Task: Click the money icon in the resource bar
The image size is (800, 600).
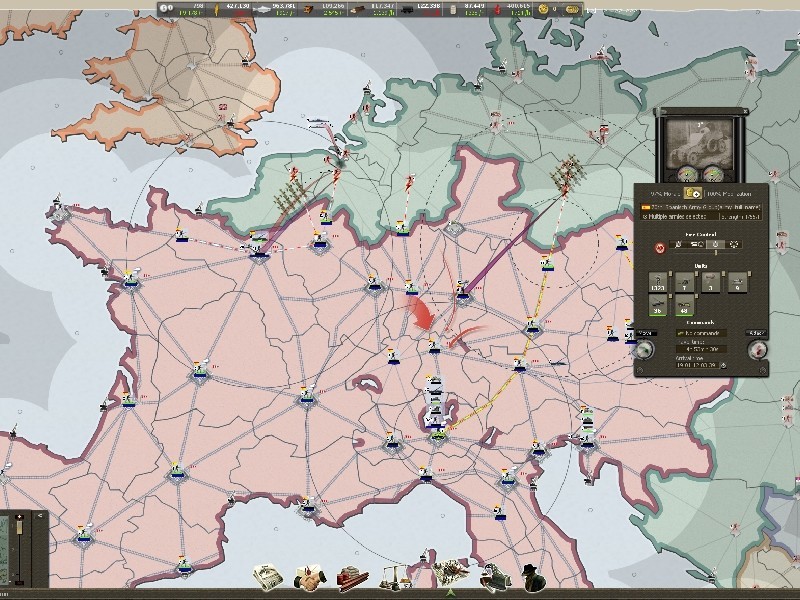Action: (x=166, y=9)
